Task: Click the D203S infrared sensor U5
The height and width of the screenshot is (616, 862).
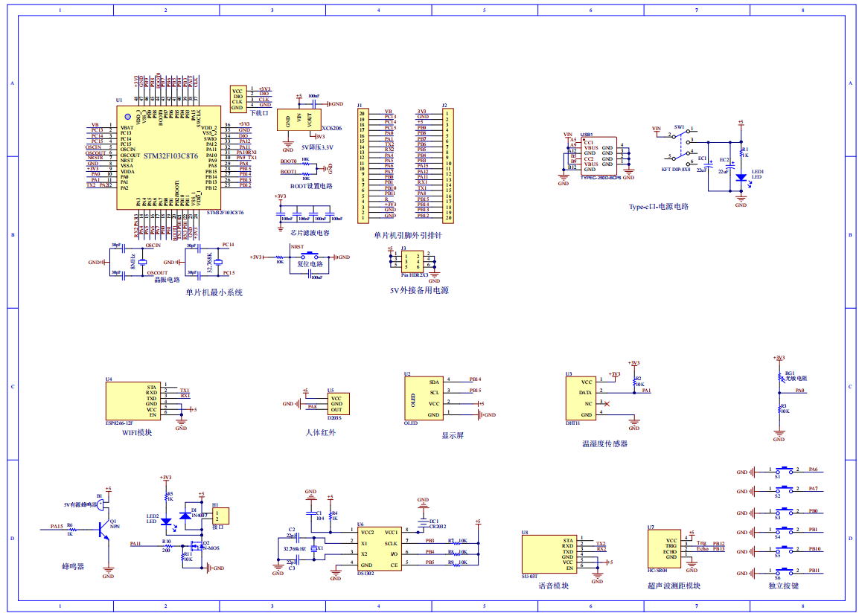Action: (x=338, y=404)
